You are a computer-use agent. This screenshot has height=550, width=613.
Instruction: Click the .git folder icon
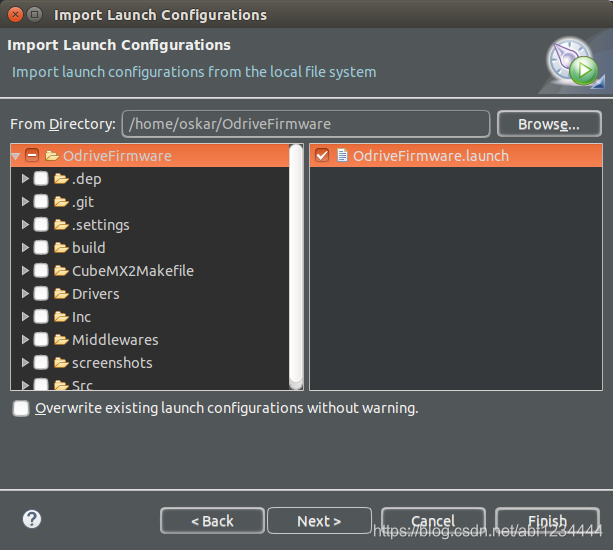61,202
